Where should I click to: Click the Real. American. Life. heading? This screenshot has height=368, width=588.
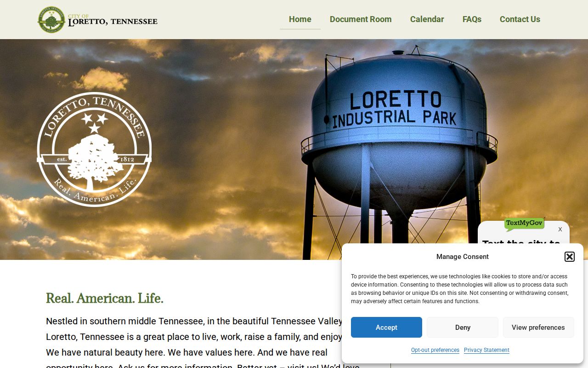point(105,299)
